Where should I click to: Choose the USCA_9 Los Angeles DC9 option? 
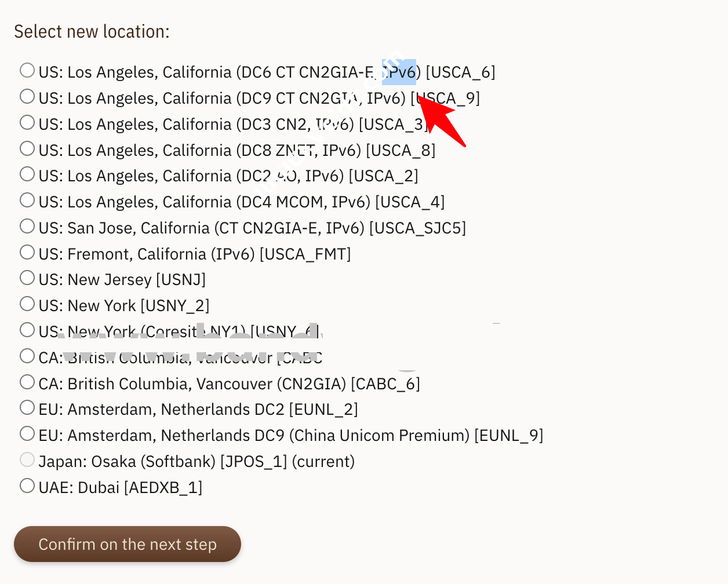pos(27,96)
